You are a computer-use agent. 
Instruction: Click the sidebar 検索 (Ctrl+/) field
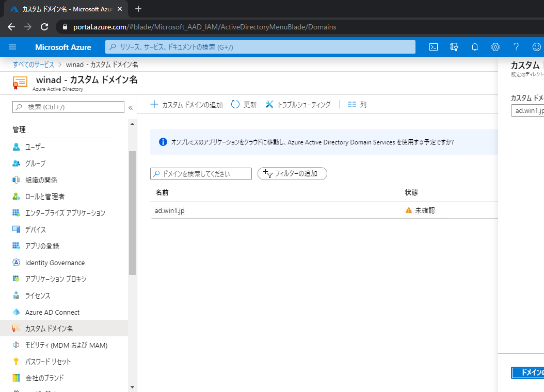(x=68, y=107)
